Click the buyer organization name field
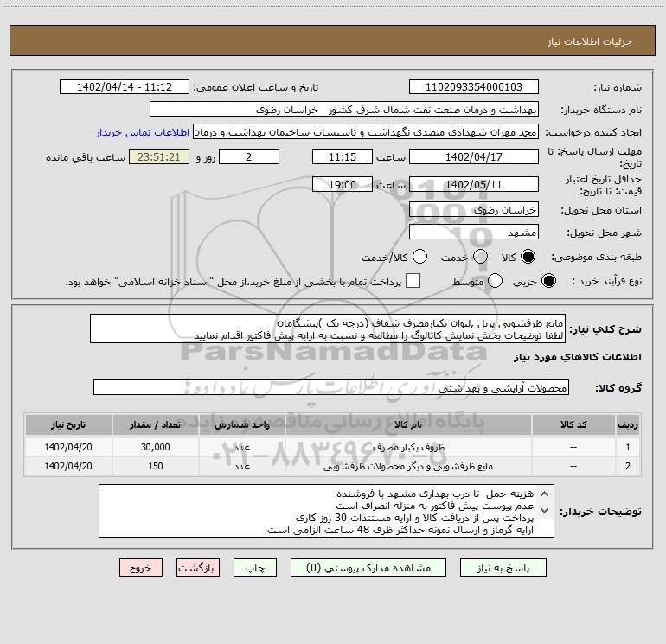Viewport: 666px width, 644px height. coord(344,110)
